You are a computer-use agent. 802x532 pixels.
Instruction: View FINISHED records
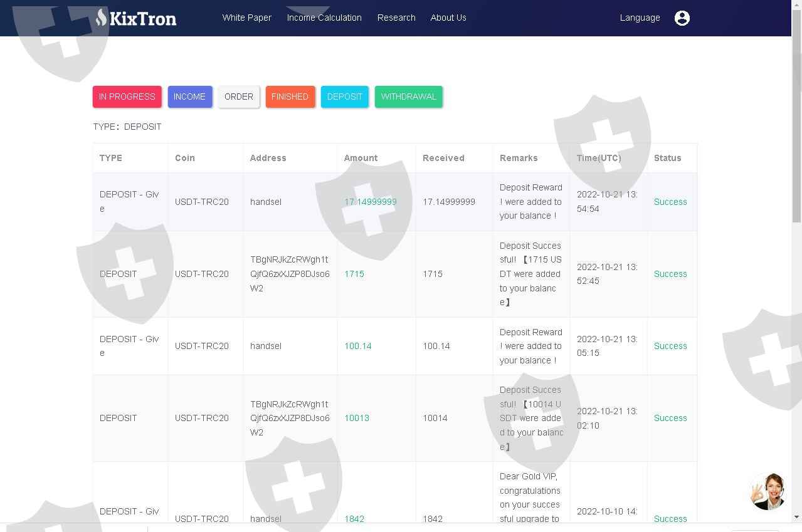point(290,96)
